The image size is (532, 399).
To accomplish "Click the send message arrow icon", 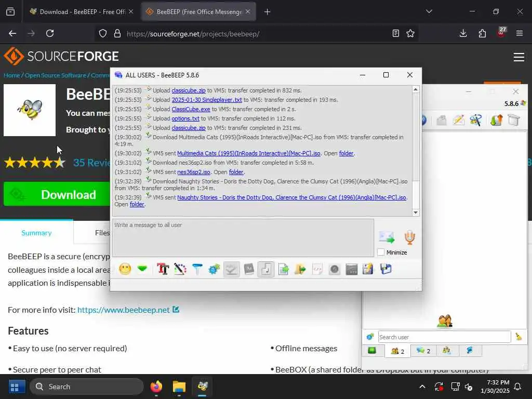I will [x=387, y=237].
